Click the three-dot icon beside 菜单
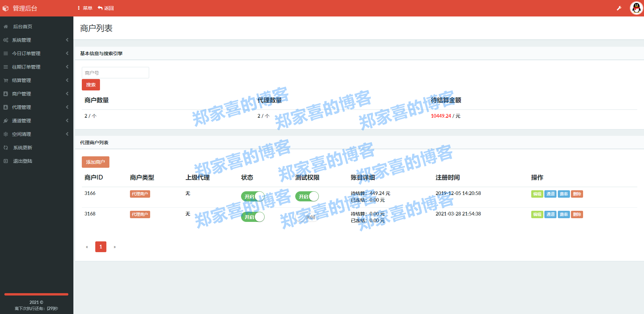Image resolution: width=644 pixels, height=314 pixels. (78, 8)
